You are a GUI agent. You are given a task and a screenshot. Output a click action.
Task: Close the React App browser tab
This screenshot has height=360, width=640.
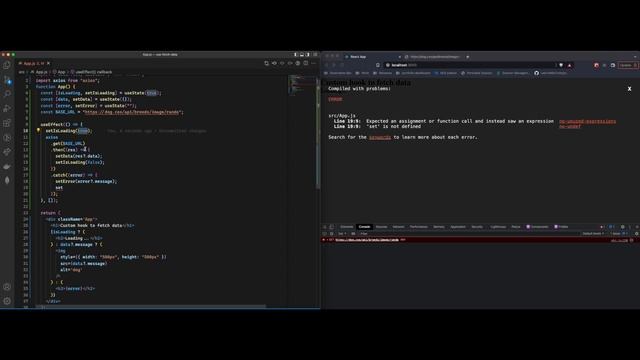click(400, 57)
